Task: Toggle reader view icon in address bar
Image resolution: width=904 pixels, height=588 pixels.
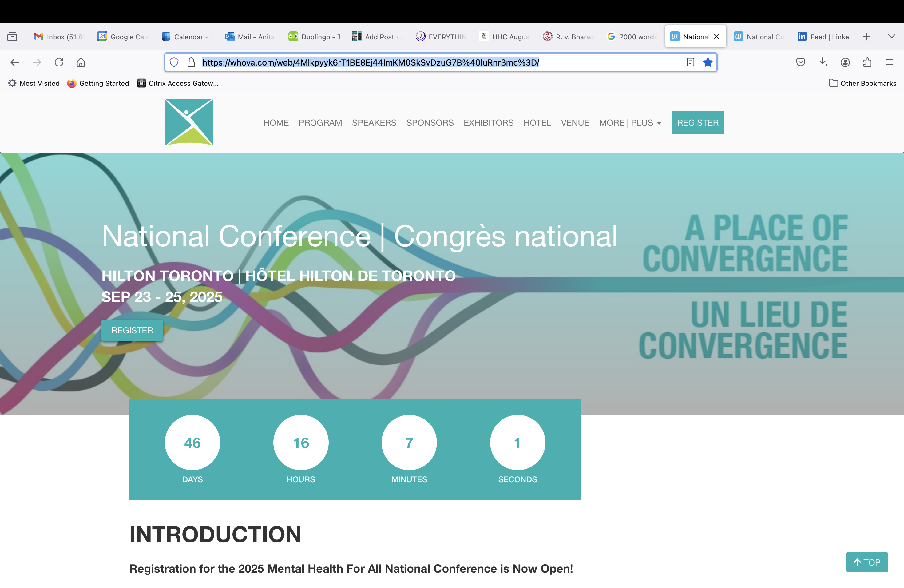Action: tap(691, 62)
